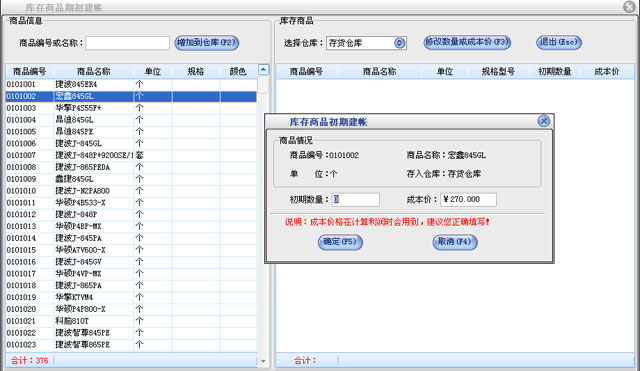Click 修改数量或成本价 (F3) button
The width and height of the screenshot is (640, 371).
point(467,42)
